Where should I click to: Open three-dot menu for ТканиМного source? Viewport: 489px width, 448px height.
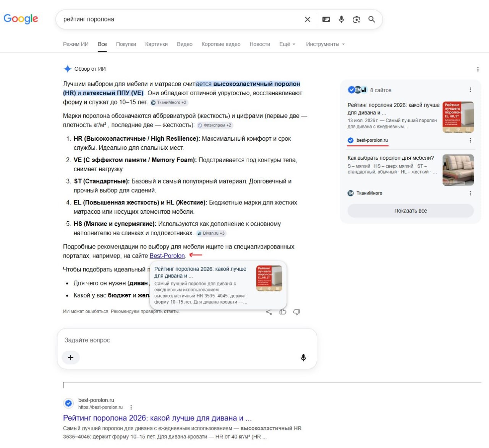click(470, 193)
